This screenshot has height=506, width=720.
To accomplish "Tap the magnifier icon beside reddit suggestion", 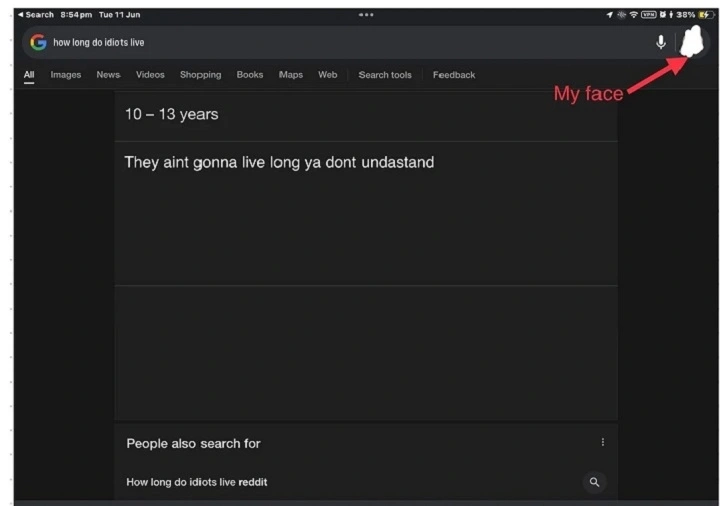I will coord(594,482).
